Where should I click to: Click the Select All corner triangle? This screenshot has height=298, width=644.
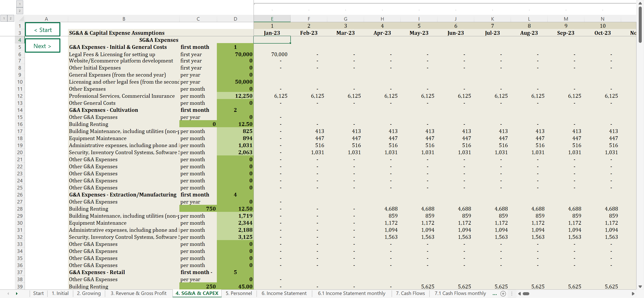21,19
